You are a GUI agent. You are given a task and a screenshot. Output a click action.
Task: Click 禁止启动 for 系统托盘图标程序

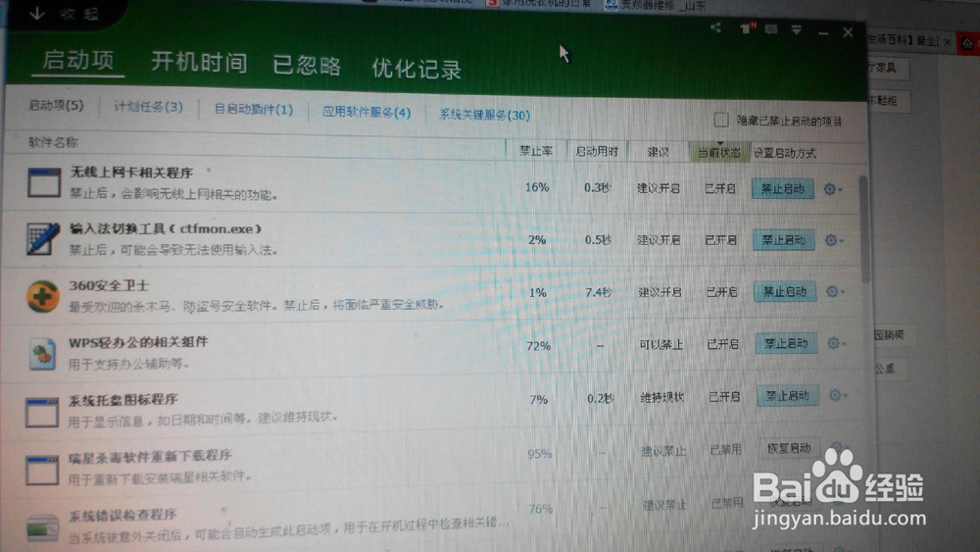tap(788, 395)
